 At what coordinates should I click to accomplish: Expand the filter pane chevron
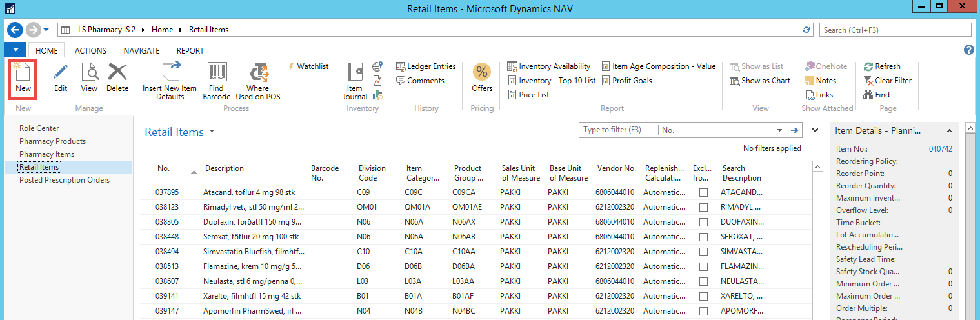[815, 130]
